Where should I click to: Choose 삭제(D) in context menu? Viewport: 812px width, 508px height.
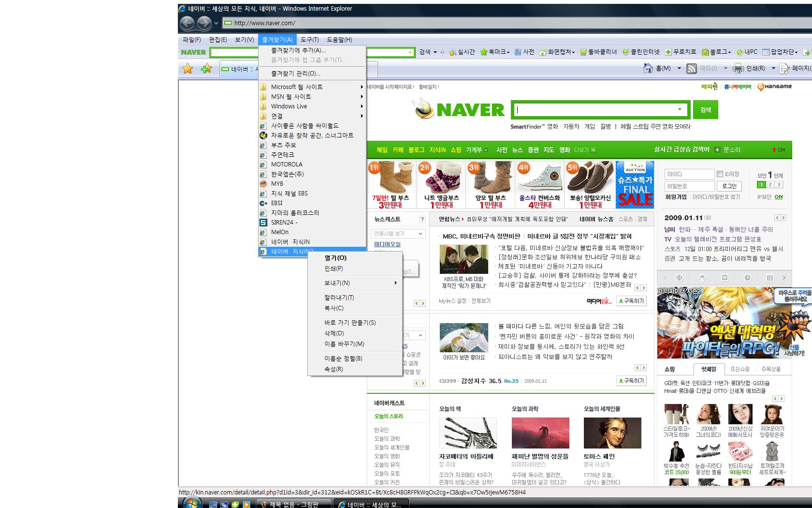tap(355, 333)
